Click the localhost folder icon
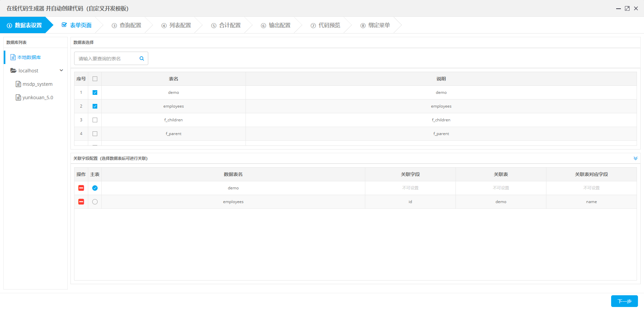The image size is (644, 309). pyautogui.click(x=13, y=71)
